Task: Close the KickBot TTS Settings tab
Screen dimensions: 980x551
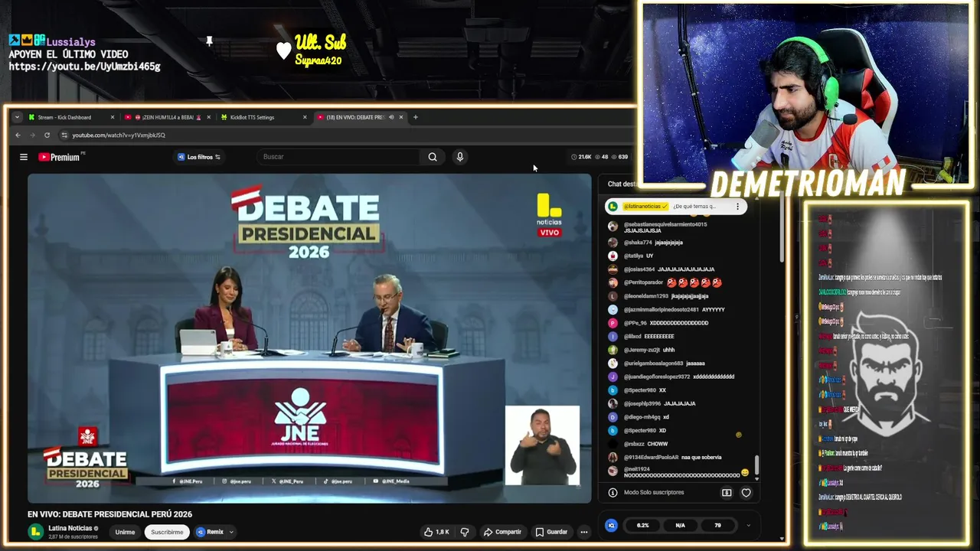Action: click(305, 117)
